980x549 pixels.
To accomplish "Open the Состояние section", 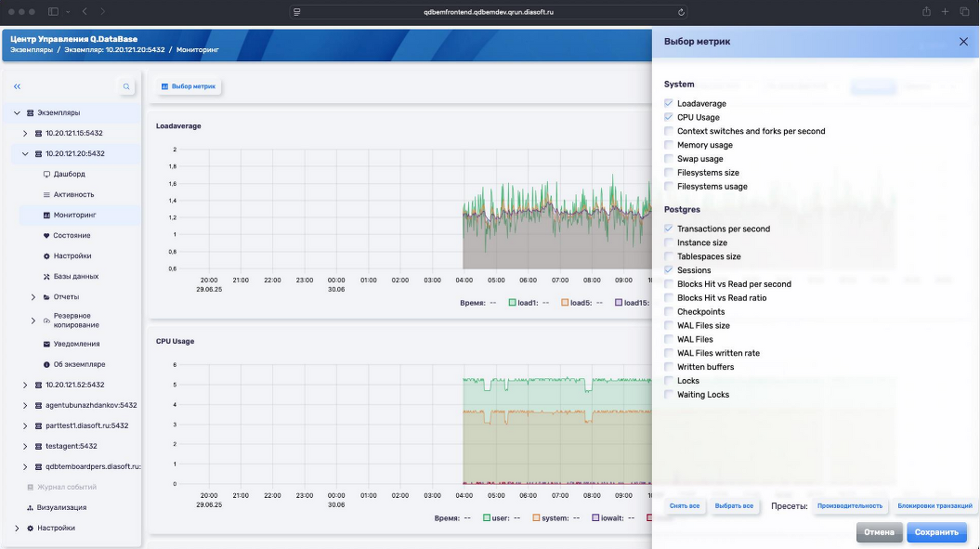I will 72,236.
